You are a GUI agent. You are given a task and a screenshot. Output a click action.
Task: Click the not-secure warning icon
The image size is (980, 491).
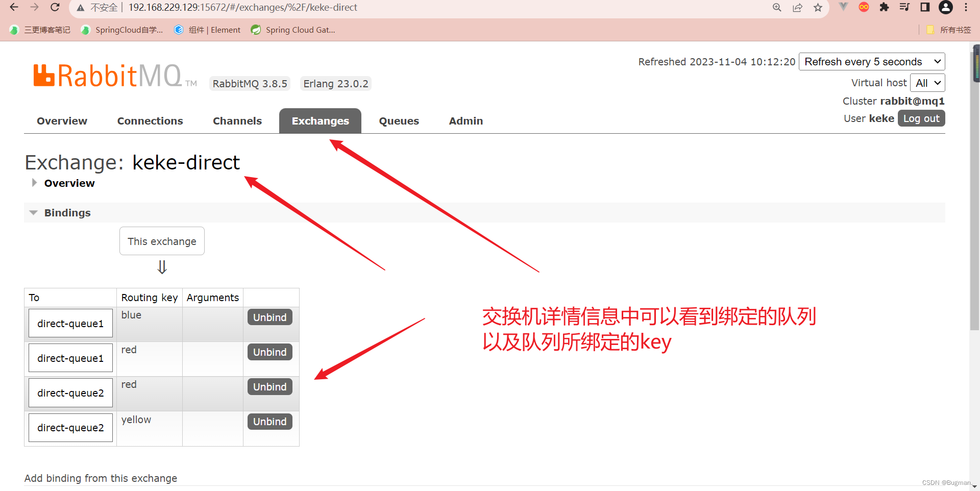81,8
